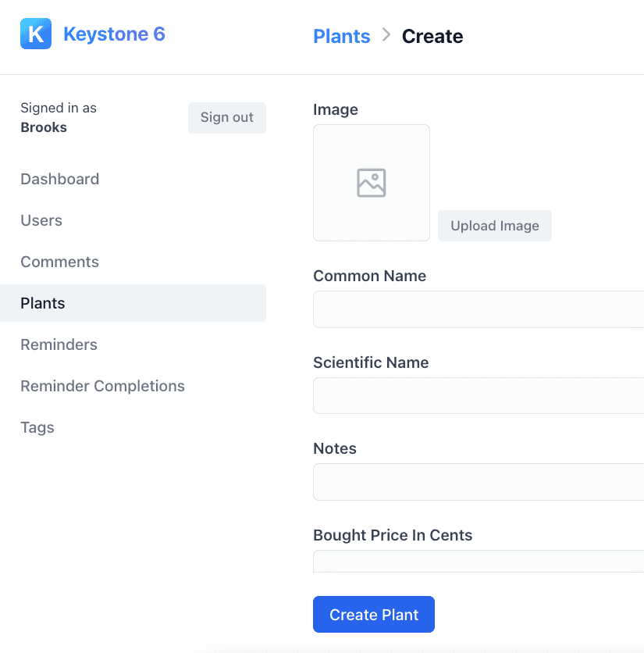Select Plants in the sidebar navigation
Screen dimensions: 644x653
[x=133, y=303]
